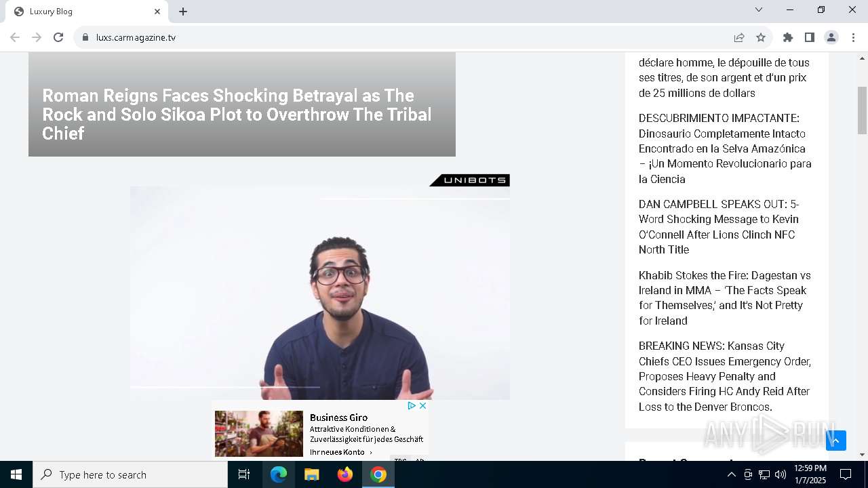
Task: Go forward to the next page
Action: (37, 37)
